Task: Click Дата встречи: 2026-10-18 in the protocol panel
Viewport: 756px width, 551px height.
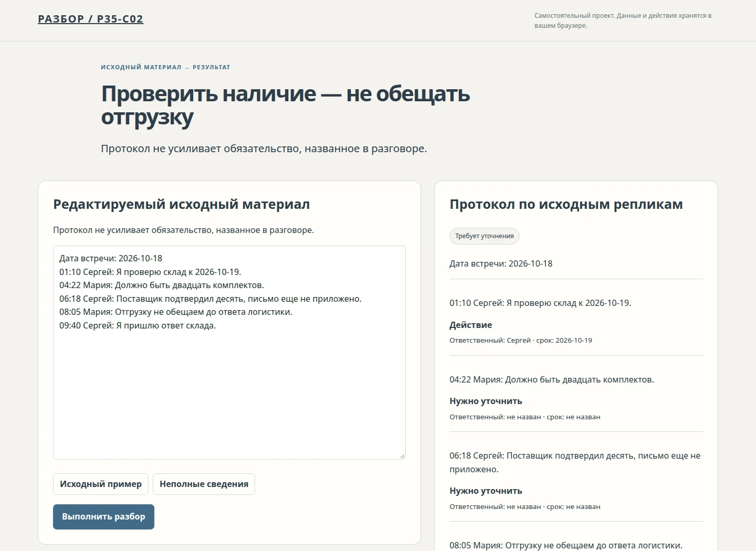Action: tap(501, 263)
